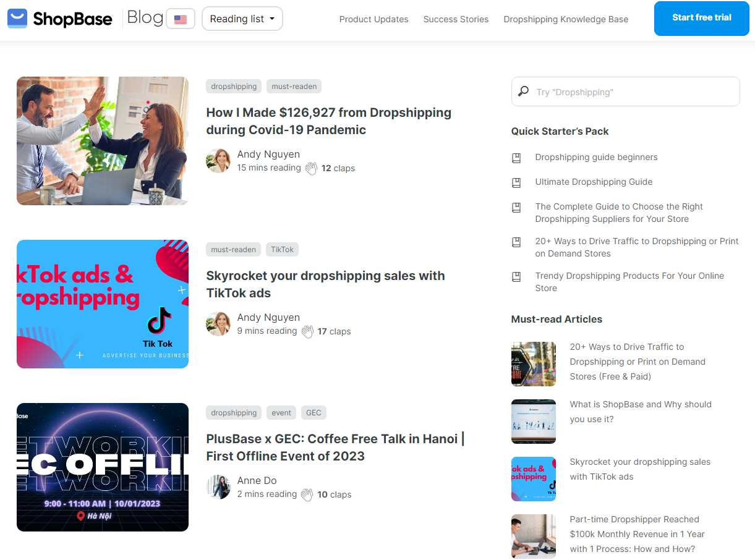Viewport: 755px width, 560px height.
Task: Click Anne Do author avatar
Action: (218, 487)
